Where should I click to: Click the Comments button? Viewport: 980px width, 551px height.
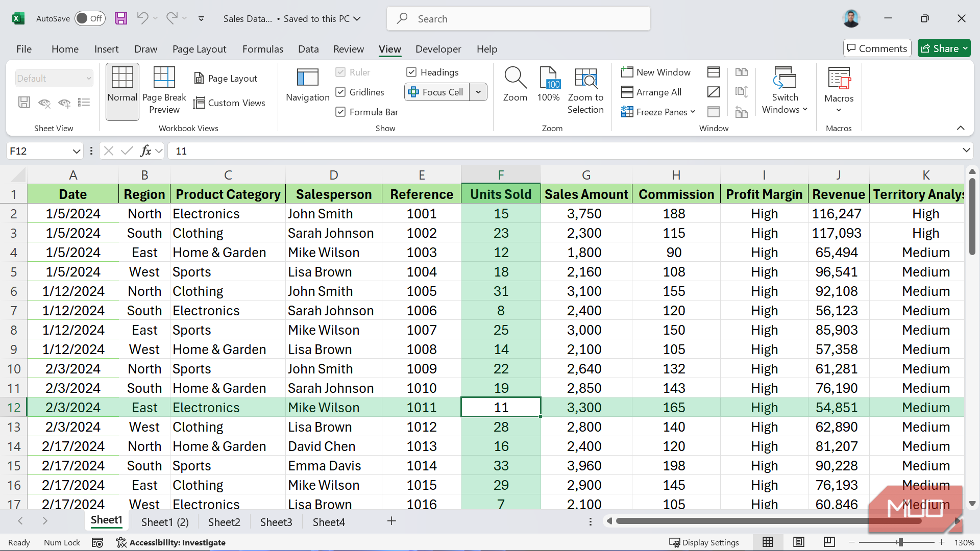877,48
